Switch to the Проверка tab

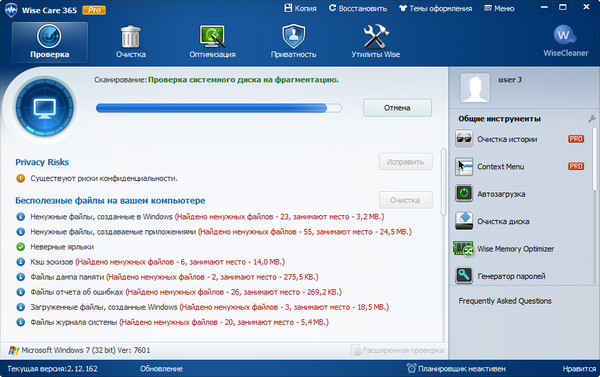[50, 42]
